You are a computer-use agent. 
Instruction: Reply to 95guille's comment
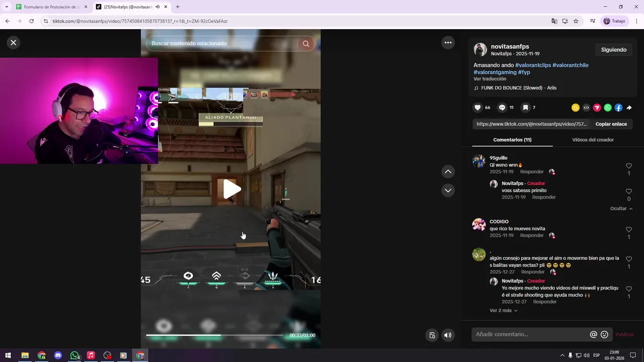(532, 172)
